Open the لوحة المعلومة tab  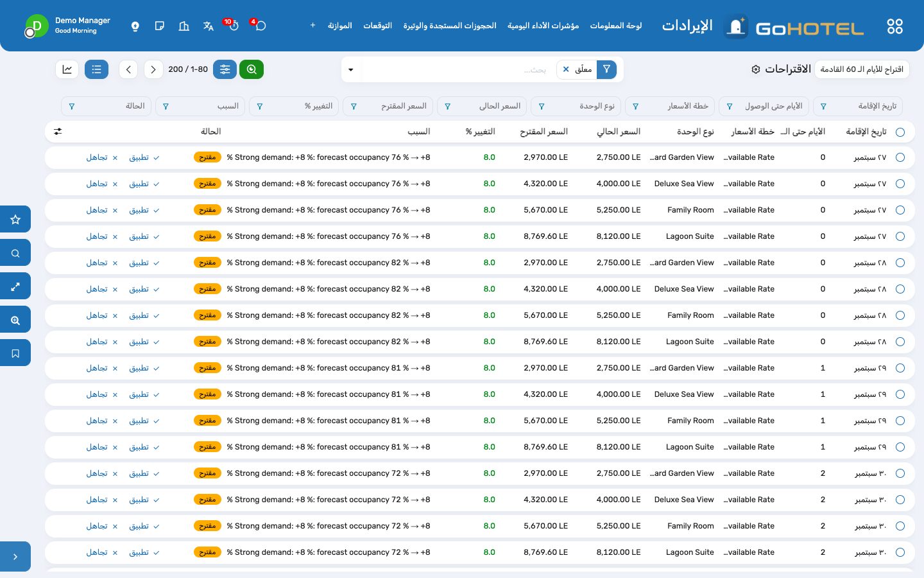click(616, 26)
